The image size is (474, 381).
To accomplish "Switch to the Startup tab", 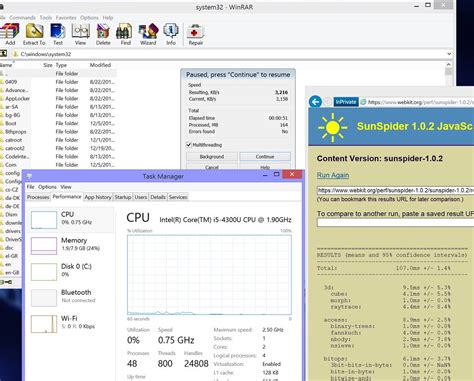I will (x=123, y=197).
